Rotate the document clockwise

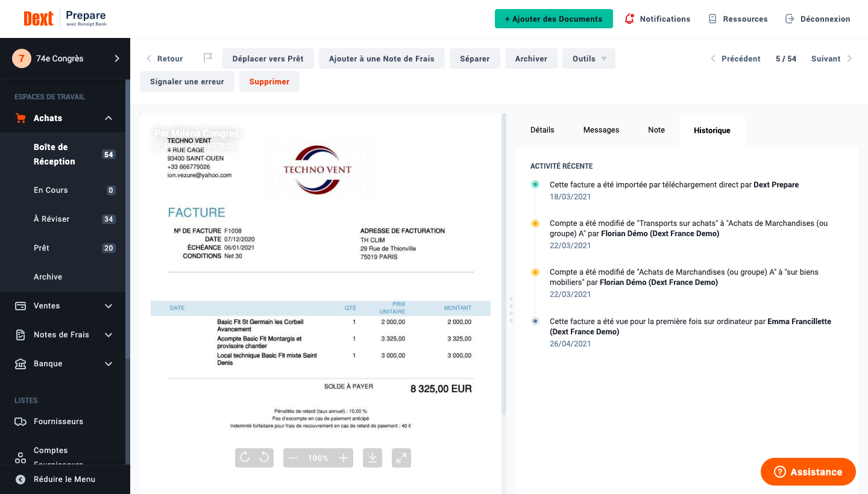(245, 458)
